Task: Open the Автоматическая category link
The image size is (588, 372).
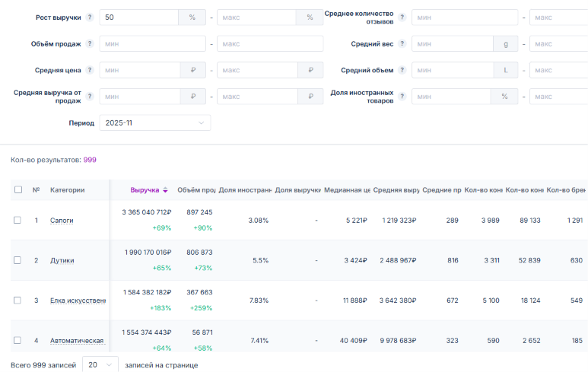Action: click(78, 341)
